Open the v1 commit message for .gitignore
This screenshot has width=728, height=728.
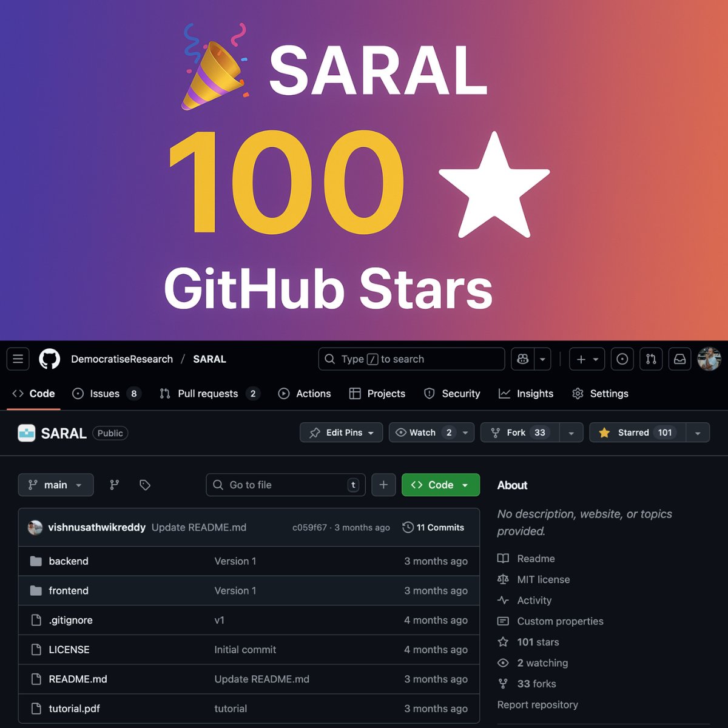point(220,620)
